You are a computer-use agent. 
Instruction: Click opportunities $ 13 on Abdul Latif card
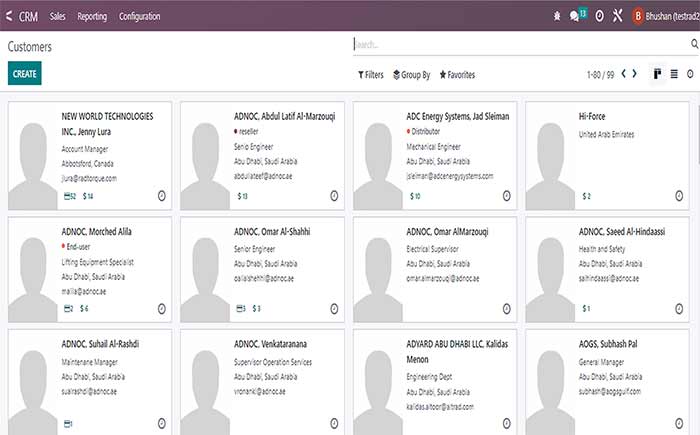point(242,196)
